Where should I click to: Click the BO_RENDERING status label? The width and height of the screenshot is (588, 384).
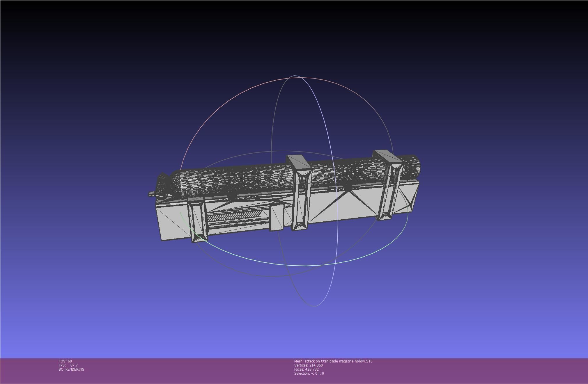[x=71, y=369]
